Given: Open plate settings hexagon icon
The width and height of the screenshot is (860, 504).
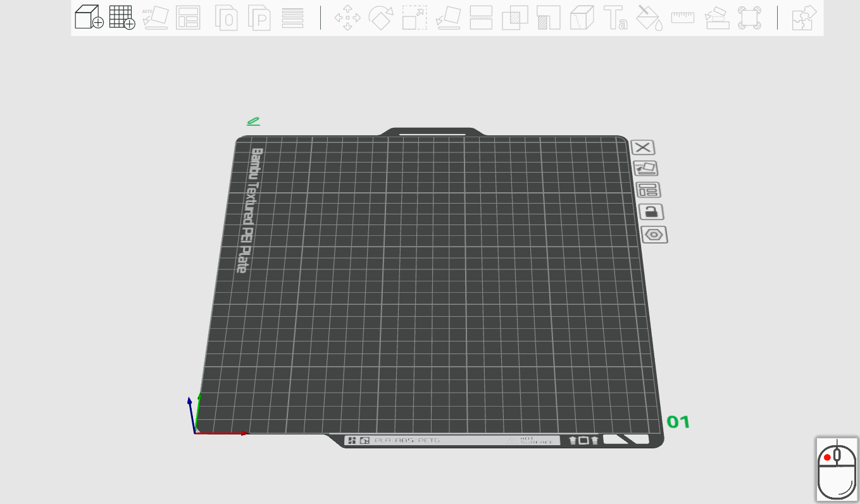Looking at the screenshot, I should tap(654, 235).
